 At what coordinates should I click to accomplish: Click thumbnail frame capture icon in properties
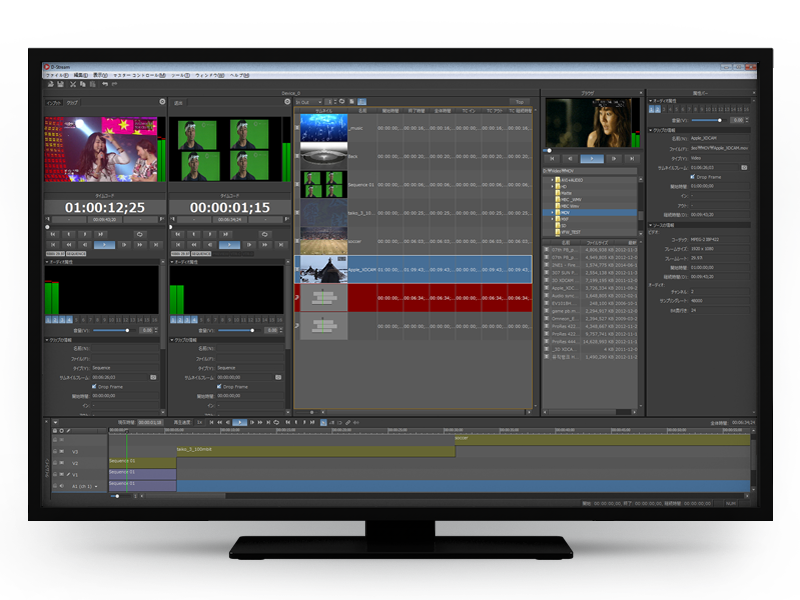[744, 167]
